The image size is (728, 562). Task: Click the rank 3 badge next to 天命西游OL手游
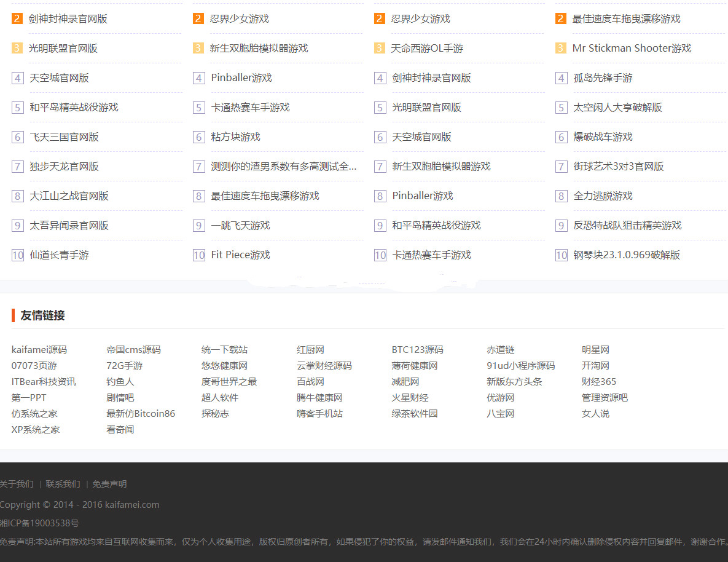click(380, 48)
